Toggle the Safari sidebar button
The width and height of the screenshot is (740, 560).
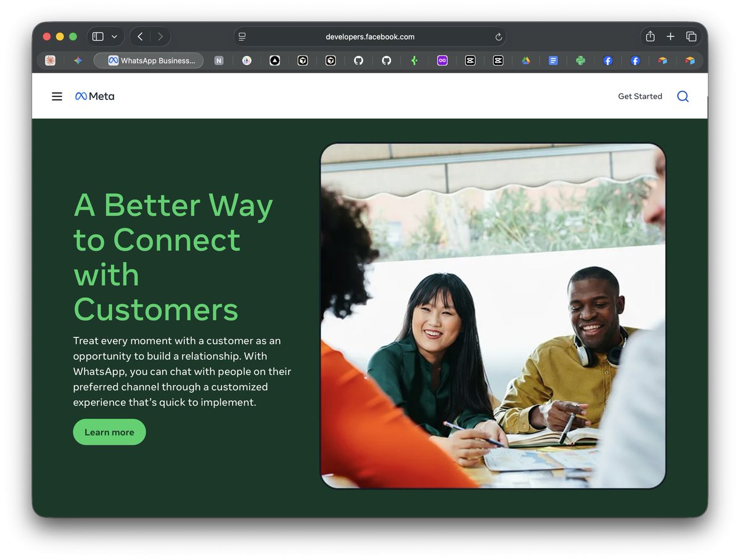pos(98,36)
